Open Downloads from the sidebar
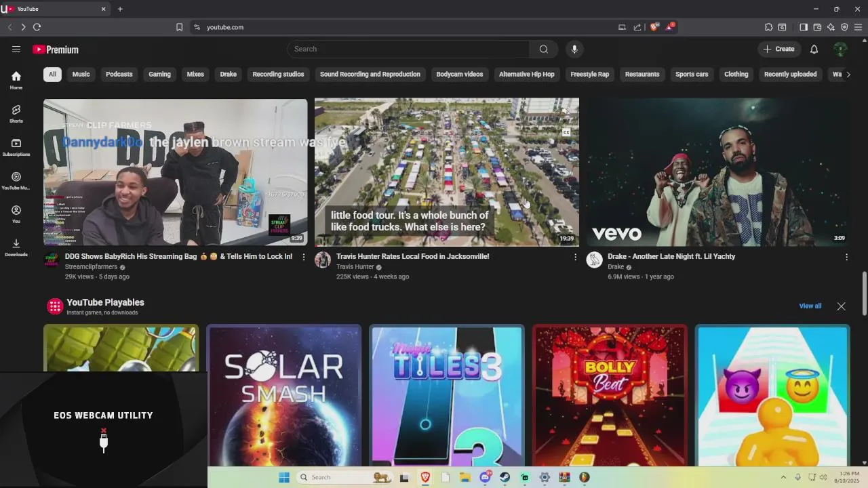The image size is (868, 488). coord(16,247)
